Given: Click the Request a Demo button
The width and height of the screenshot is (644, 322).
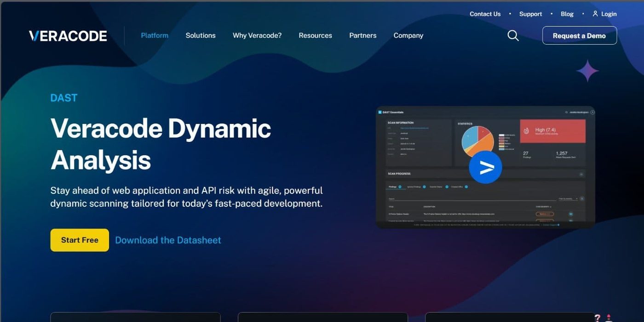Looking at the screenshot, I should click(x=579, y=35).
